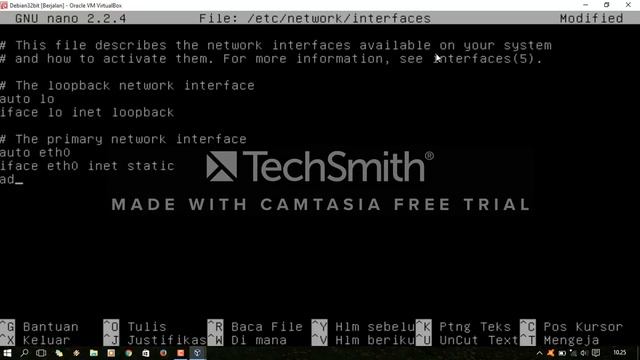Screen dimensions: 640x360
Task: Open yellow sticky notes taskbar icon
Action: [59, 353]
